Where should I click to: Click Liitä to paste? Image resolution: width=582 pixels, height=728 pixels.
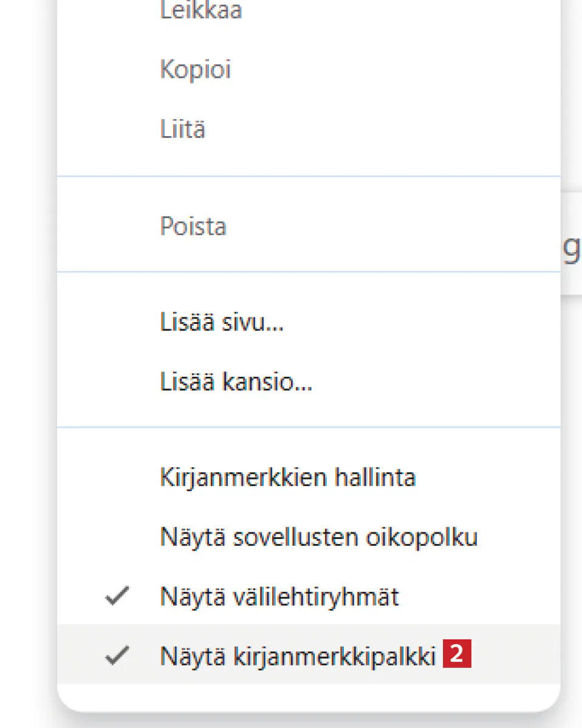(x=183, y=129)
